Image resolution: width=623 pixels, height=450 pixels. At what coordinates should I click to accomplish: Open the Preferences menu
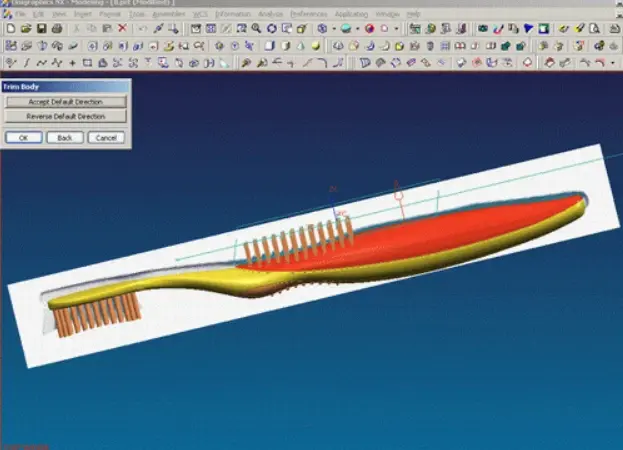pos(309,14)
